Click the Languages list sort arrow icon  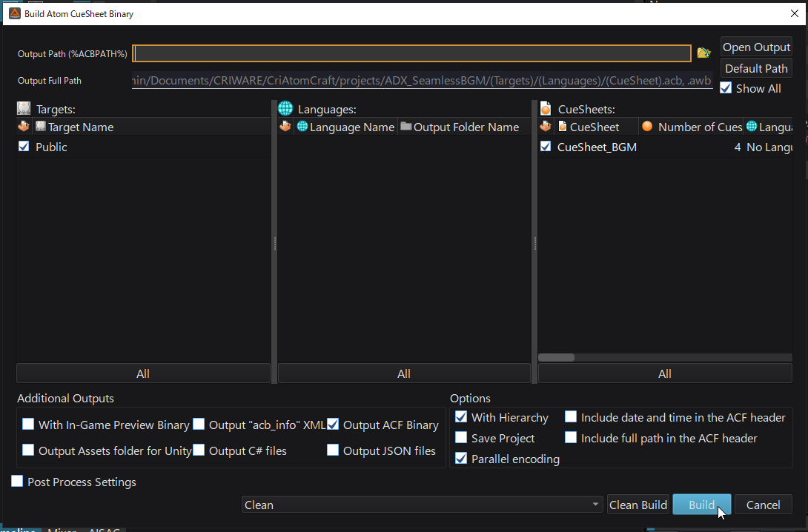click(285, 127)
